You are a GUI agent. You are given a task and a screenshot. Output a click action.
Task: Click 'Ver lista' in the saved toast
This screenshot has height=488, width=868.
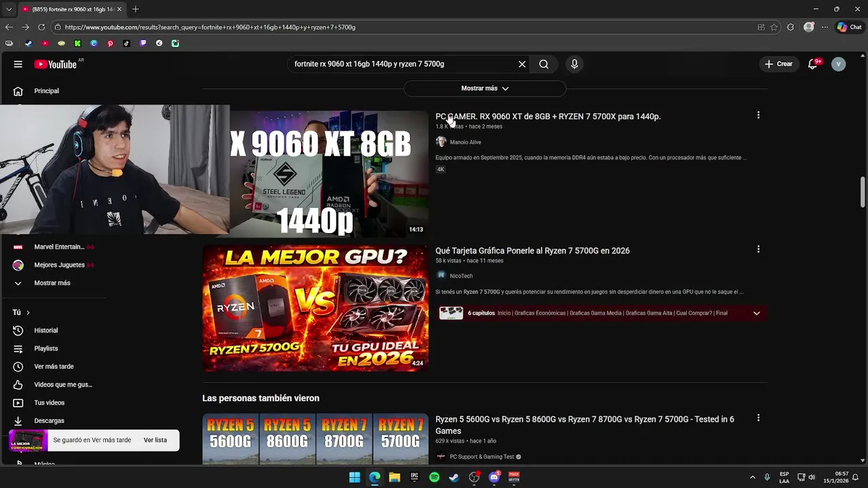[155, 440]
